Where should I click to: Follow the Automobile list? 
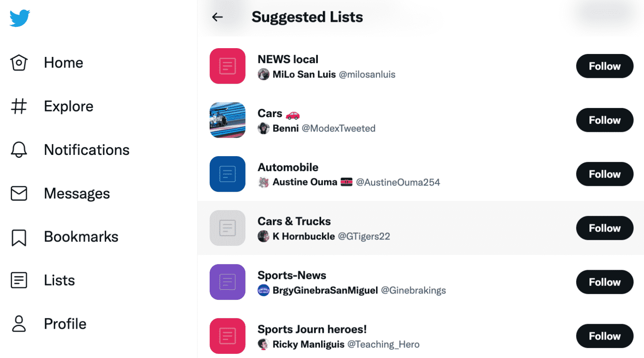(x=604, y=174)
